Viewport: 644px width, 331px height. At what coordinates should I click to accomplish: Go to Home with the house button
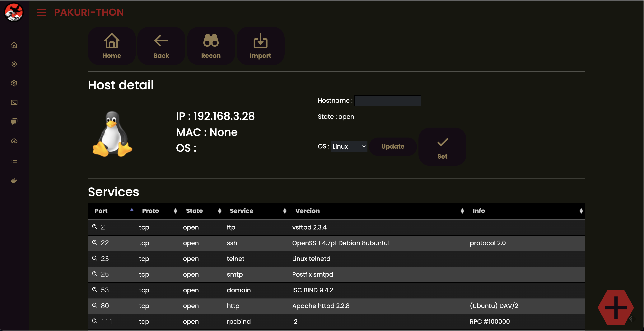pos(111,46)
